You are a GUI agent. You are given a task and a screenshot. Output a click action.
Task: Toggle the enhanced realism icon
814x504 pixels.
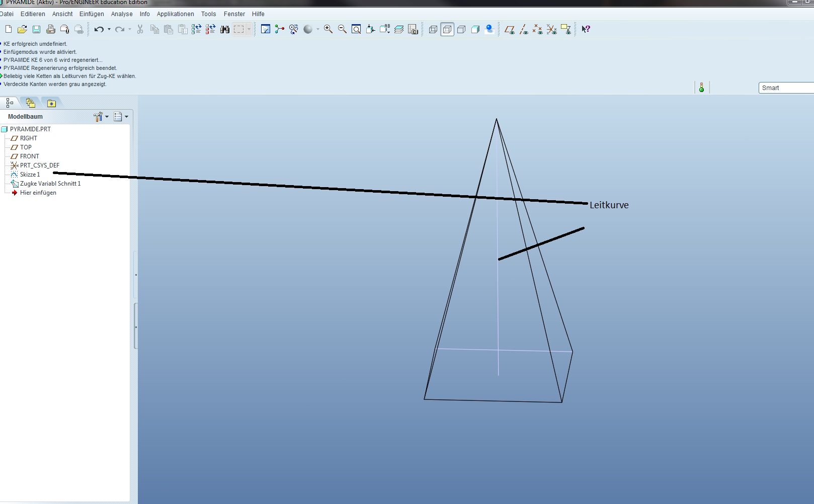tap(490, 29)
